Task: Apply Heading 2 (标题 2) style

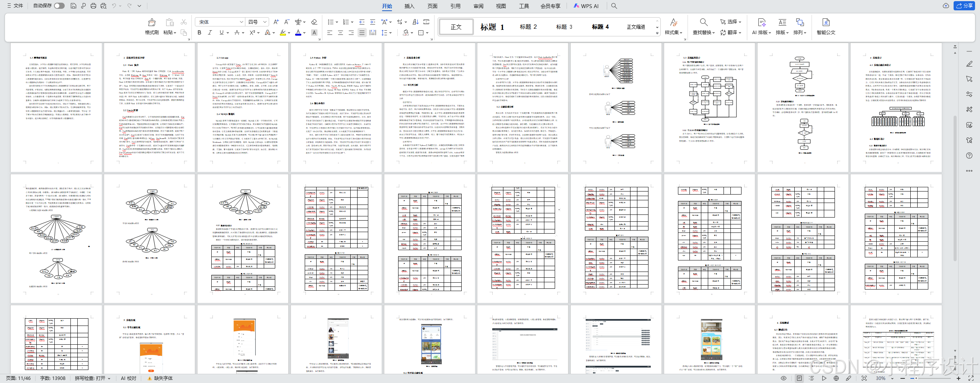Action: pyautogui.click(x=528, y=27)
